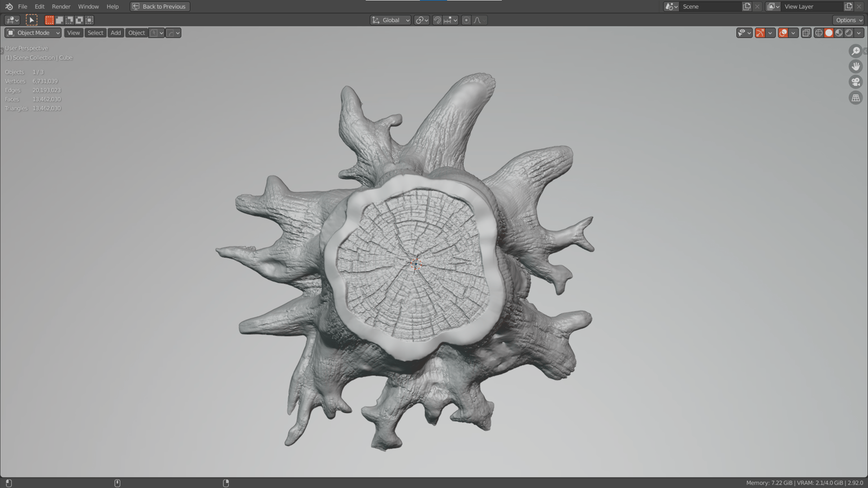Switch to wireframe shading
Image resolution: width=868 pixels, height=488 pixels.
tap(819, 33)
